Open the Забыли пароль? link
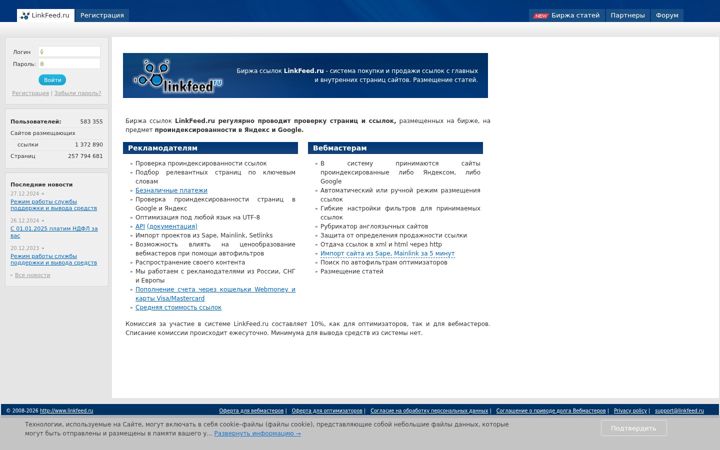The height and width of the screenshot is (450, 720). [x=78, y=93]
